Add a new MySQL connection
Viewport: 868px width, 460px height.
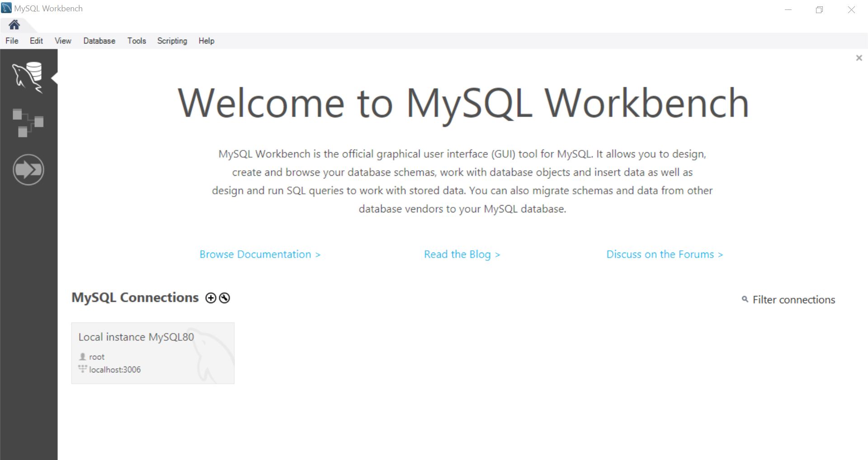(x=211, y=298)
